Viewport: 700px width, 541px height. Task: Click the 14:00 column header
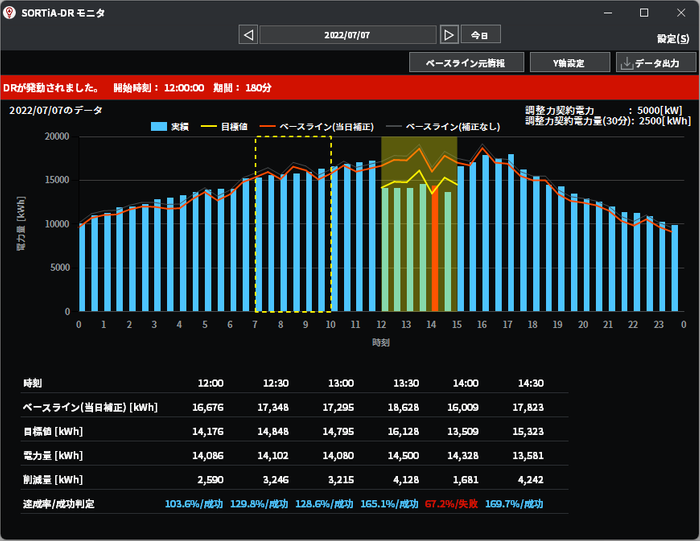(x=466, y=383)
